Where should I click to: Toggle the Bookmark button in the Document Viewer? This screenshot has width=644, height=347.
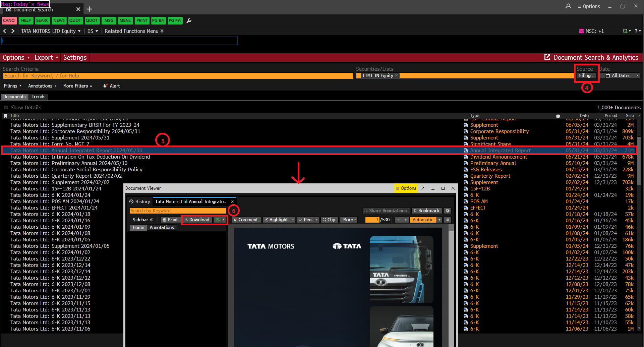tap(427, 211)
